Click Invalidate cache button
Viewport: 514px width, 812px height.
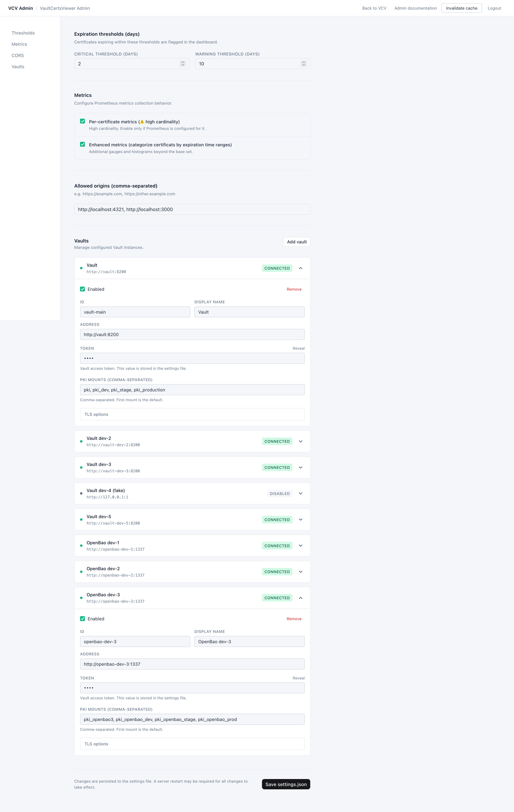coord(461,8)
